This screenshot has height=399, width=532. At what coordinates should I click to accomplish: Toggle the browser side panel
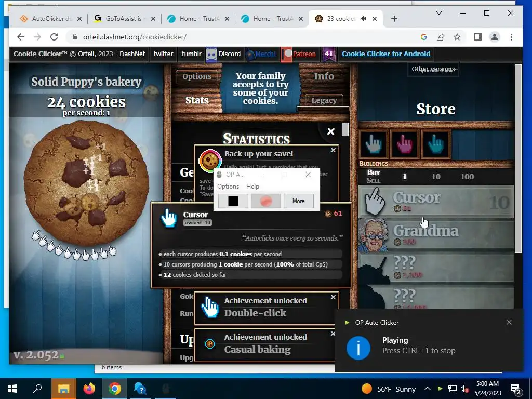478,37
